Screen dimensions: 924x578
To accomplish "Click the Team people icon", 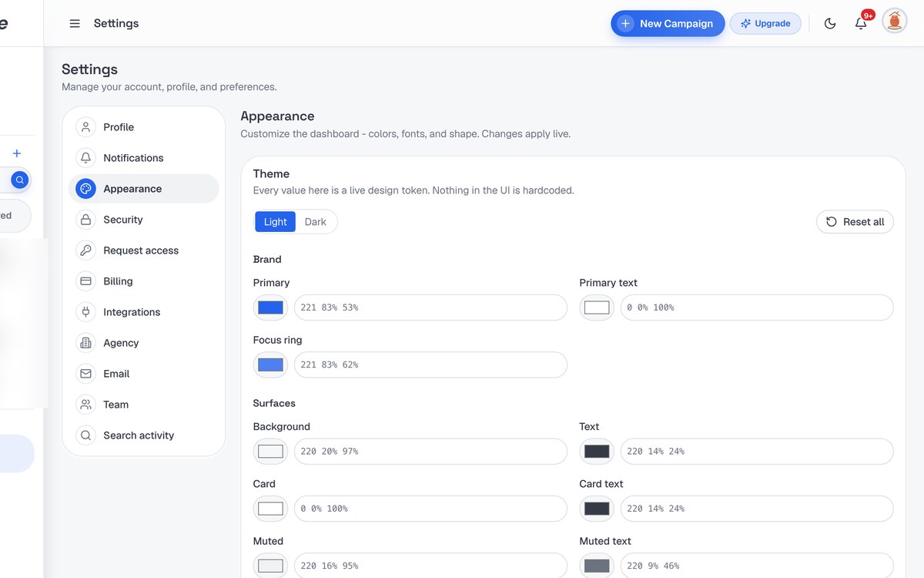I will click(85, 405).
